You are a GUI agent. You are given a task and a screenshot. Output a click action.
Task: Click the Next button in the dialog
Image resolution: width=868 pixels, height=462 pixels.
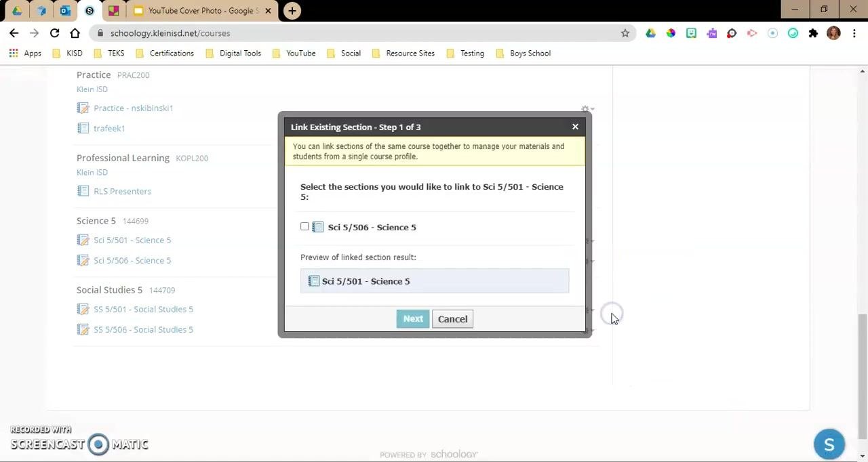pyautogui.click(x=413, y=319)
